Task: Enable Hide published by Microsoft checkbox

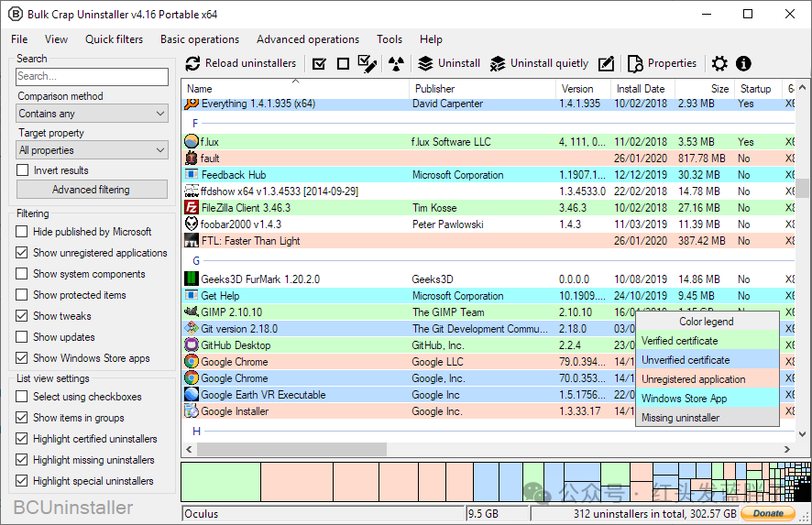Action: coord(22,232)
